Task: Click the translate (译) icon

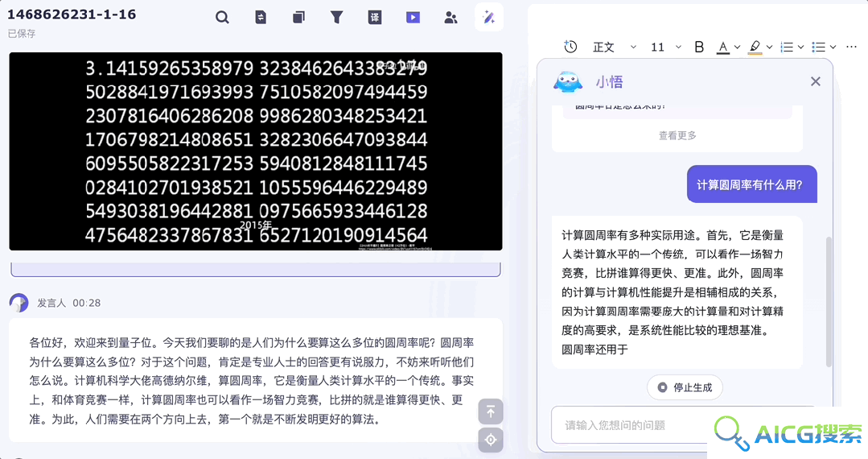Action: [375, 18]
